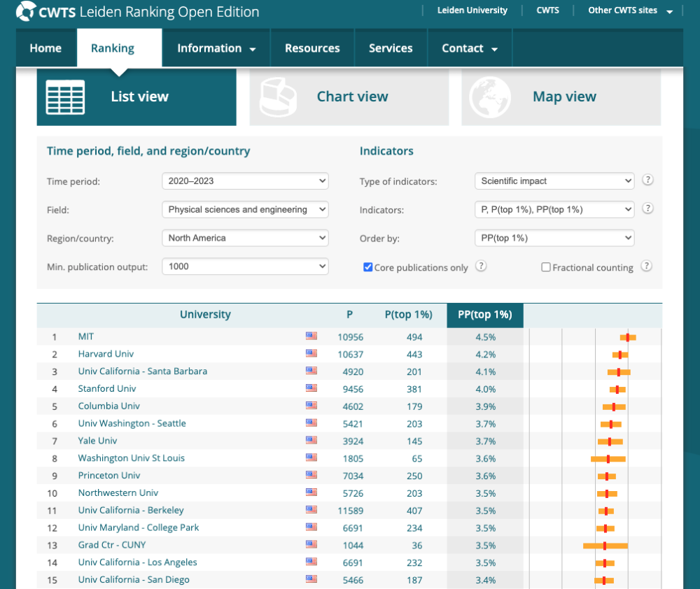Screen dimensions: 700x589
Task: Click help icon next to Fractional counting
Action: (x=647, y=267)
